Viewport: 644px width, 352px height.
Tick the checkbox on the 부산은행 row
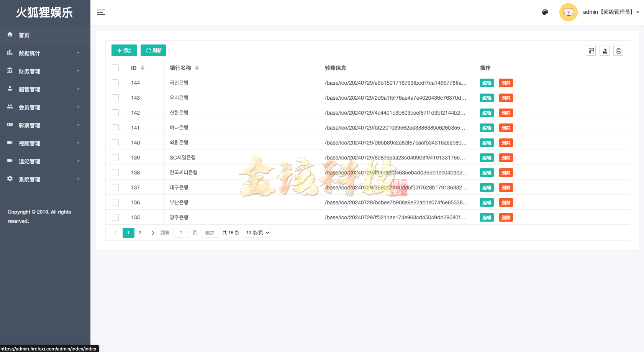(115, 202)
